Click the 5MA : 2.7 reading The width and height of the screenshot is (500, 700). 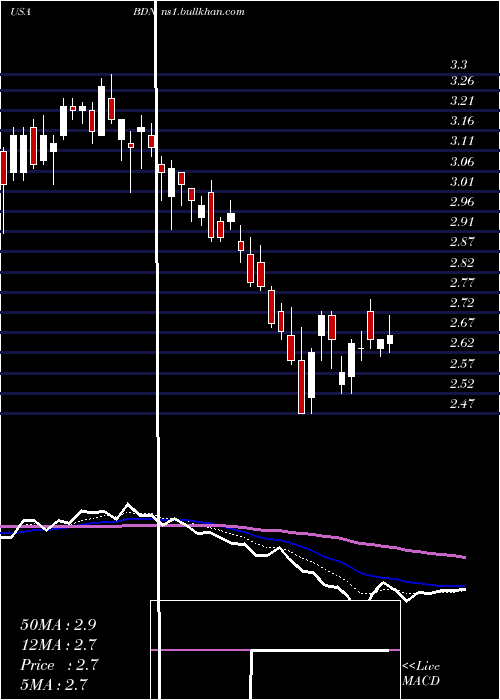pyautogui.click(x=54, y=685)
